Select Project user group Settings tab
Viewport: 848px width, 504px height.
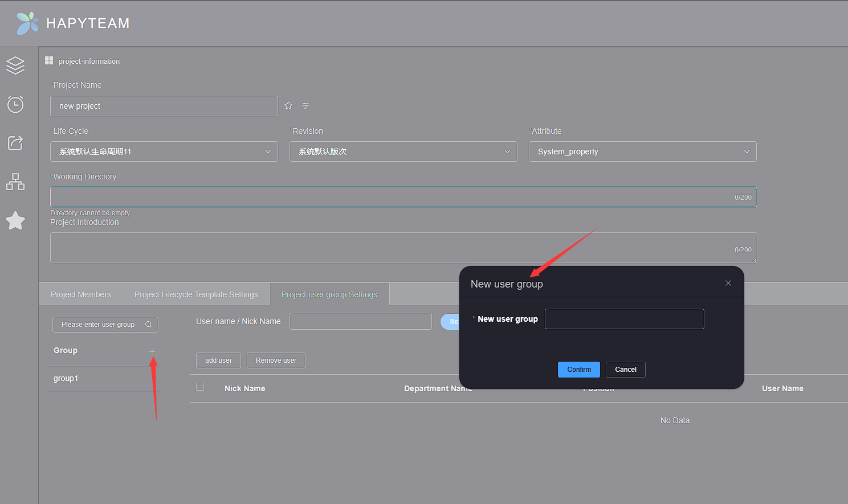[x=329, y=294]
